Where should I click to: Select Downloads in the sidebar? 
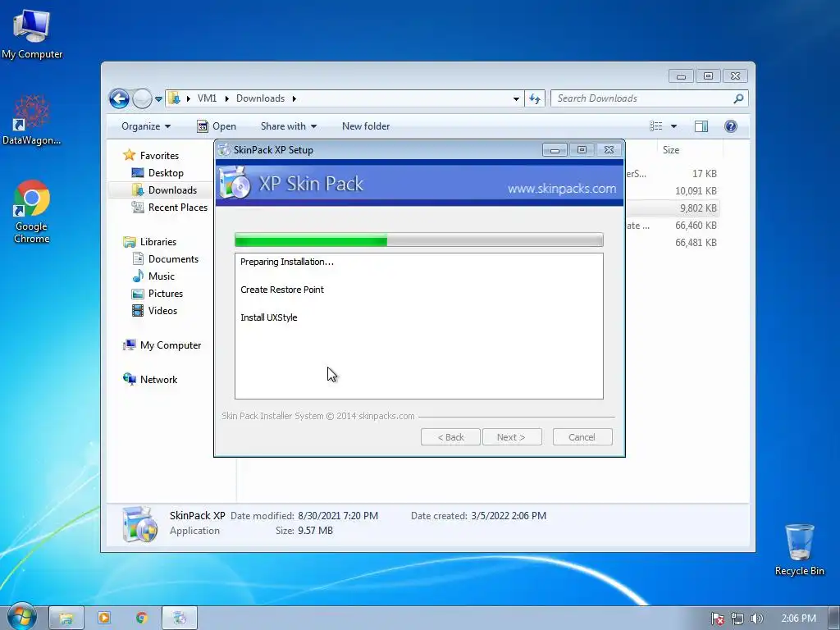(172, 190)
